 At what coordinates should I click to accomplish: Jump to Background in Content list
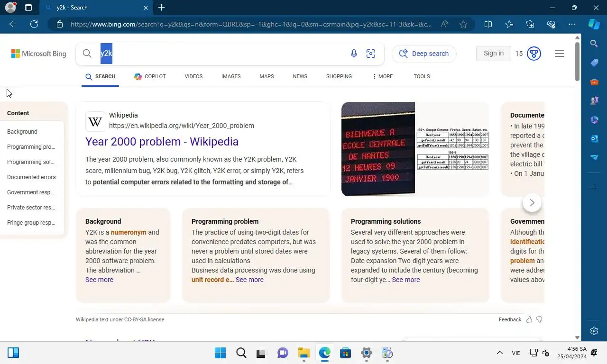click(x=22, y=132)
